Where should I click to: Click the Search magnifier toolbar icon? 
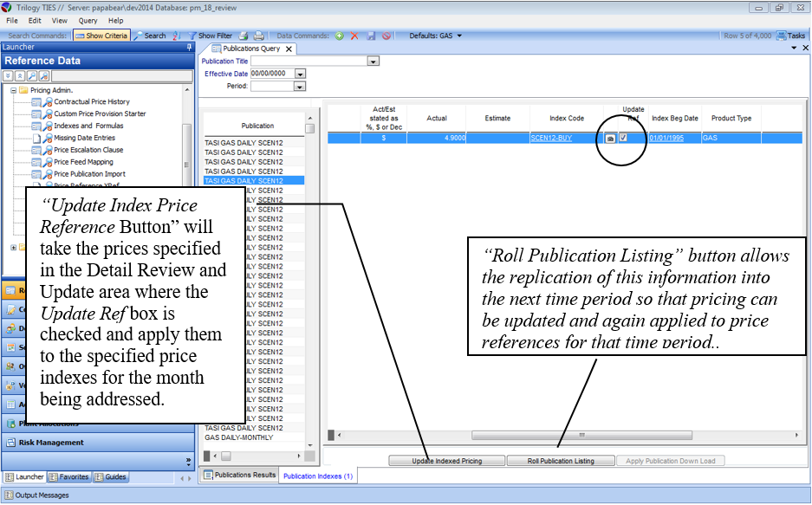[x=139, y=36]
